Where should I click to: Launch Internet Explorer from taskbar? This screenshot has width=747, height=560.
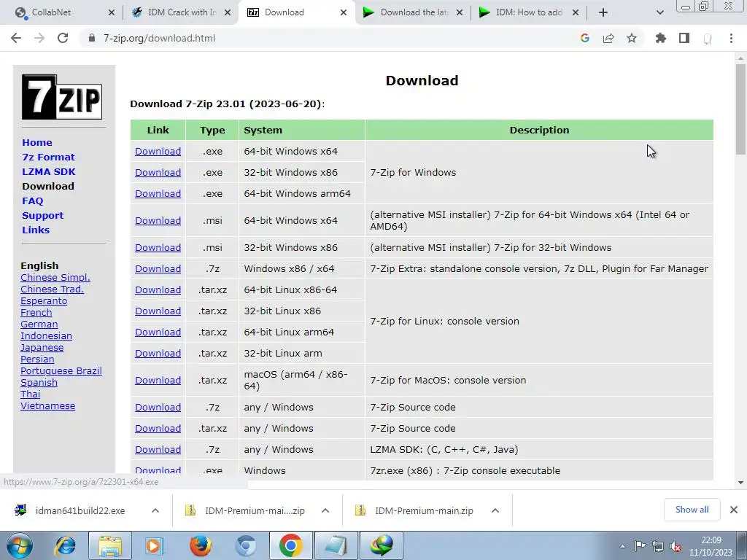[66, 545]
